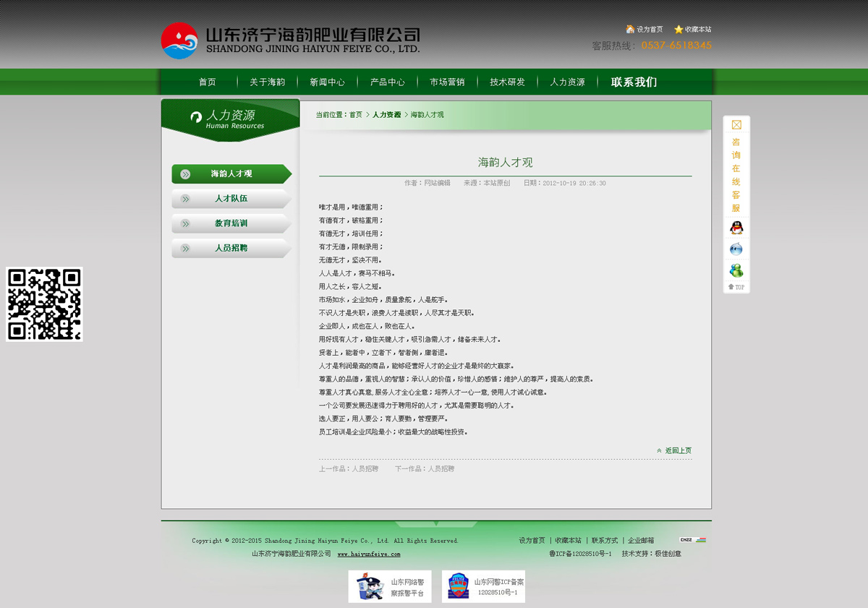Click 作者：网站编辑 text
Screen dimensions: 868x608
[427, 184]
